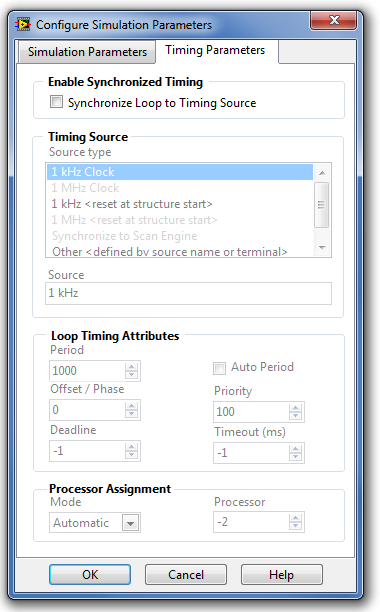Enable Synchronize Loop to Timing Source

56,102
